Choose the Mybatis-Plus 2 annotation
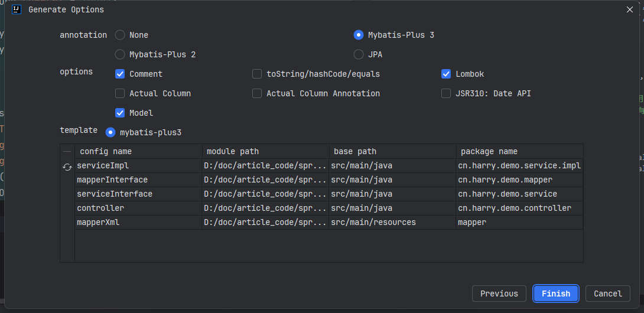 pos(120,55)
